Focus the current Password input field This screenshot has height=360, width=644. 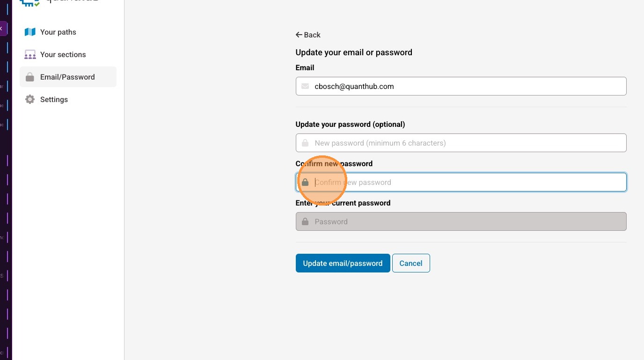(468, 222)
